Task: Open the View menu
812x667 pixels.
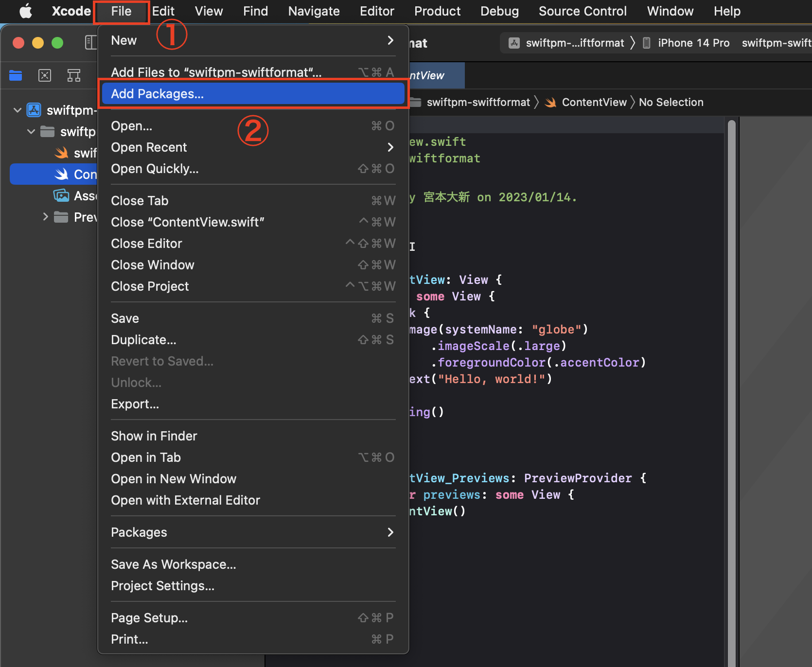Action: coord(209,11)
